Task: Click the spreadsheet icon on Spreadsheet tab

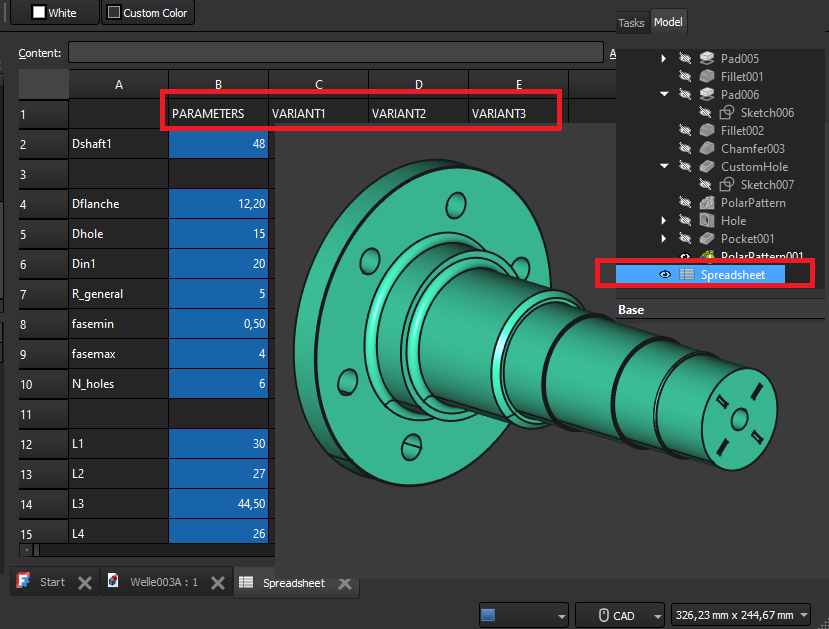Action: (246, 582)
